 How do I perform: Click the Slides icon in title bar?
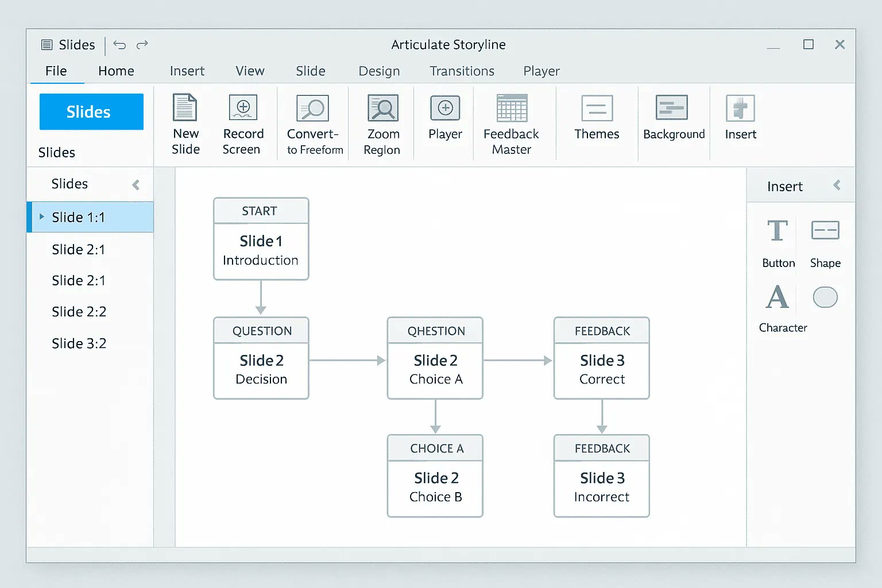click(x=47, y=45)
